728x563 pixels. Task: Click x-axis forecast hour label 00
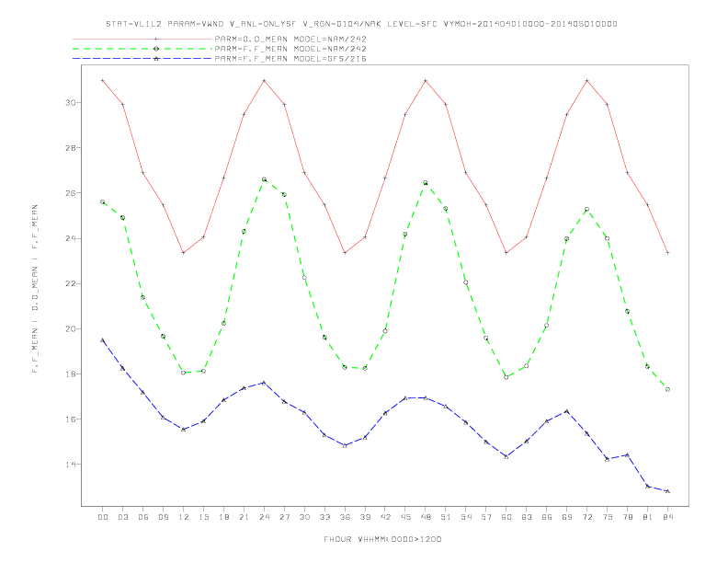point(103,517)
